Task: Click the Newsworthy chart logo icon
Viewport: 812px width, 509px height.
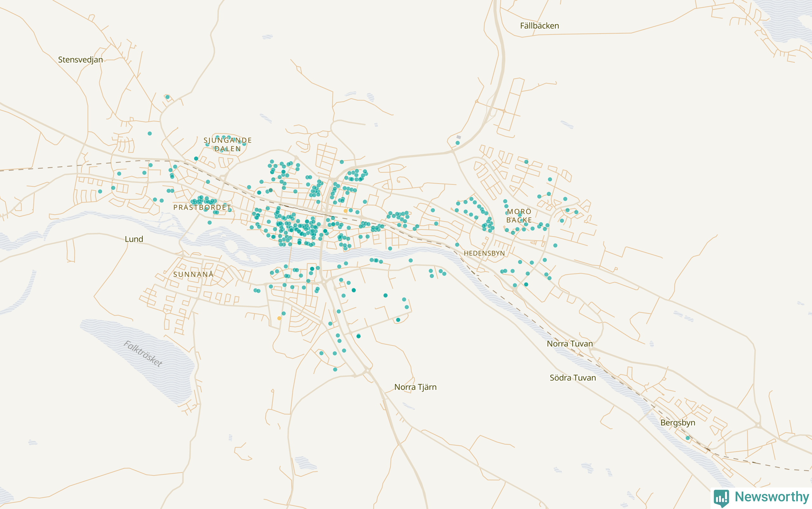Action: (x=721, y=498)
